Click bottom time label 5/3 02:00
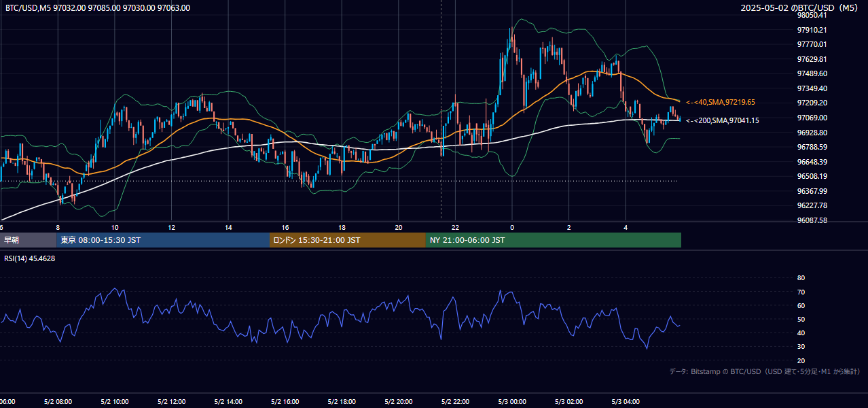868x408 pixels. pyautogui.click(x=569, y=402)
